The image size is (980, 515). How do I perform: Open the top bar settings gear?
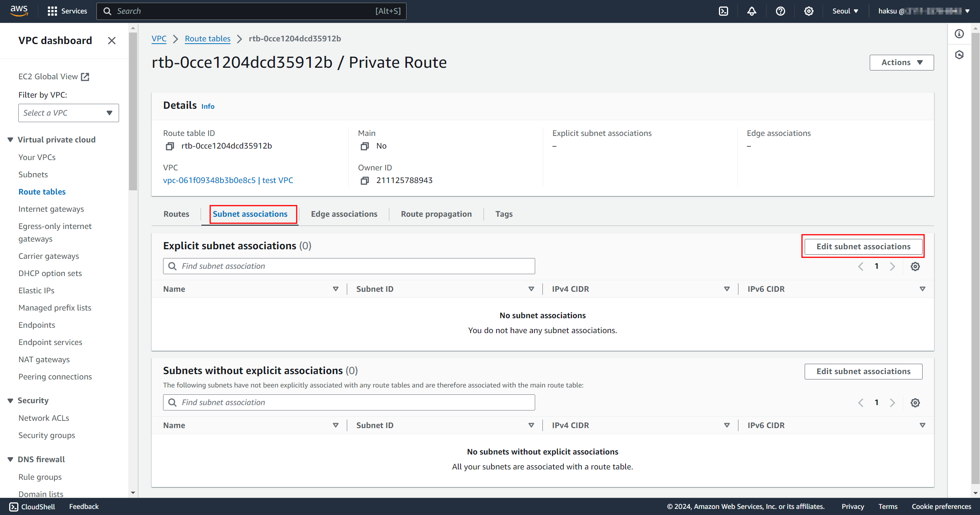(808, 11)
